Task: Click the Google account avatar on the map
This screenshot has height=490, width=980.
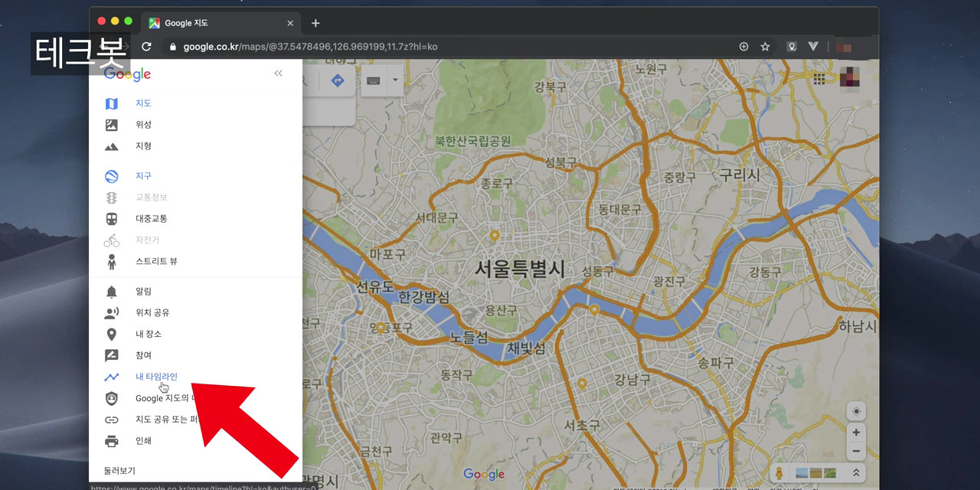Action: tap(849, 78)
